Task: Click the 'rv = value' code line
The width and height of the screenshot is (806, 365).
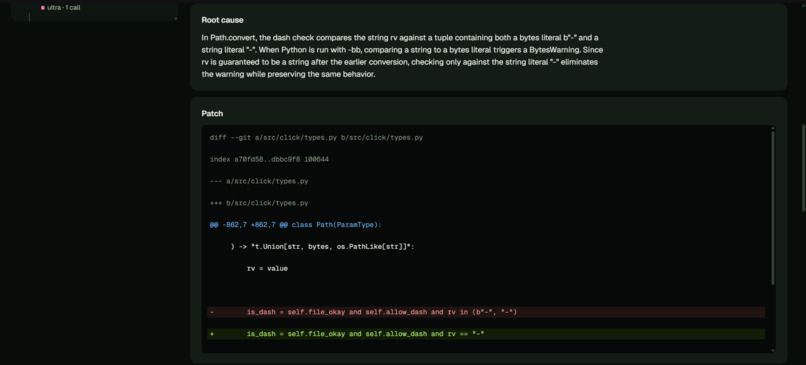Action: (x=267, y=268)
